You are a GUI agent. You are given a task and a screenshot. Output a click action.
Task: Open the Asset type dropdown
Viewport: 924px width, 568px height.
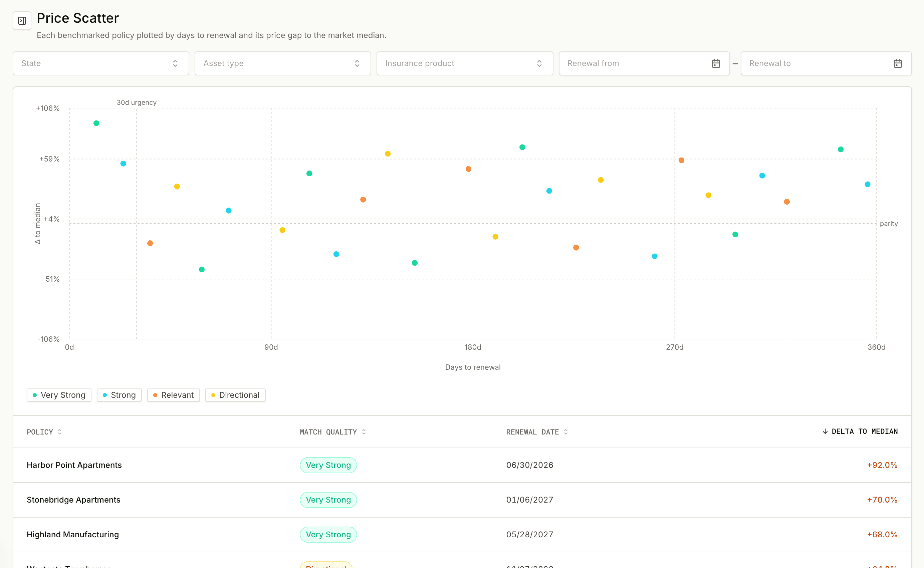(x=282, y=63)
